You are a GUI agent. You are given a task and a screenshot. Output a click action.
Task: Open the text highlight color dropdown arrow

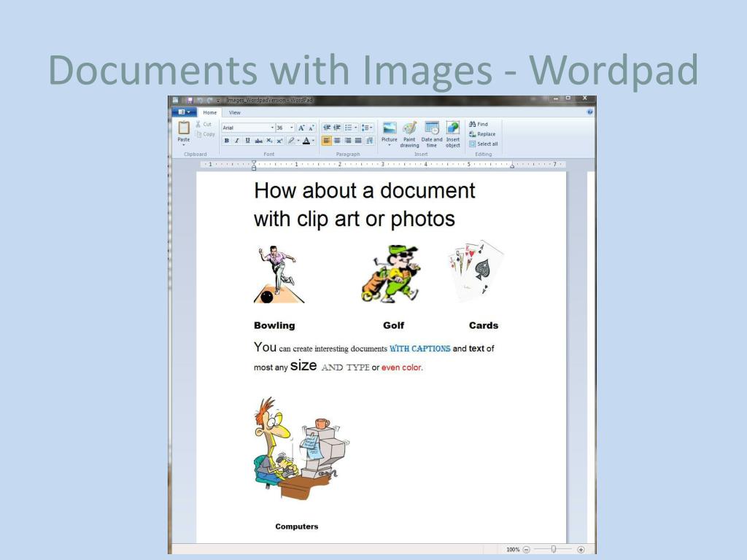[298, 141]
